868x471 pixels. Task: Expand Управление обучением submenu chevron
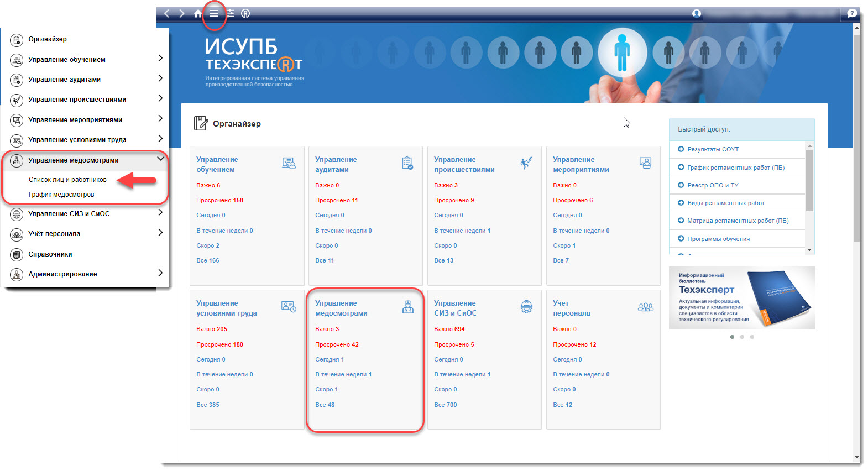tap(160, 58)
